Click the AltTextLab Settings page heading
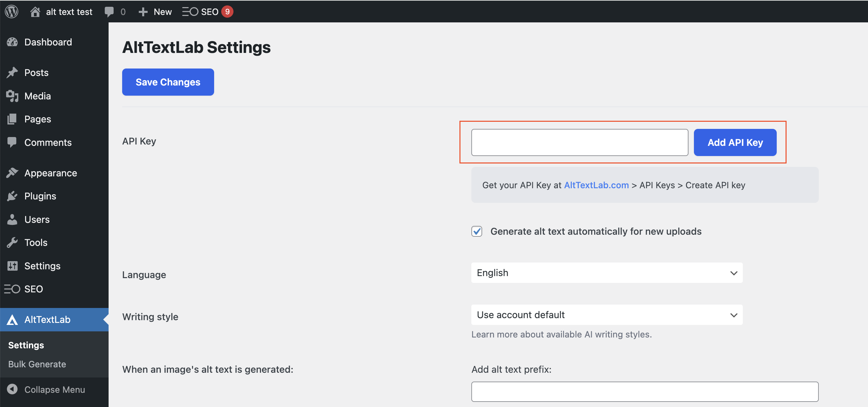Viewport: 868px width, 407px height. (196, 47)
